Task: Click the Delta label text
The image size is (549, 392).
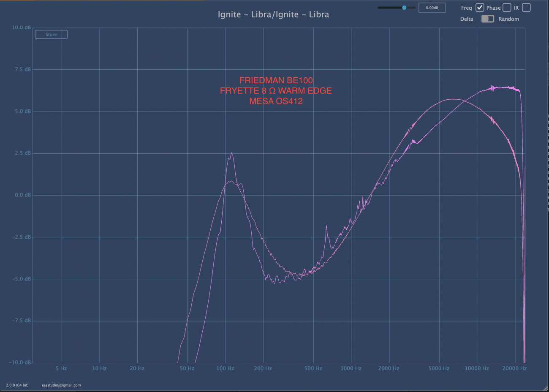Action: point(467,19)
